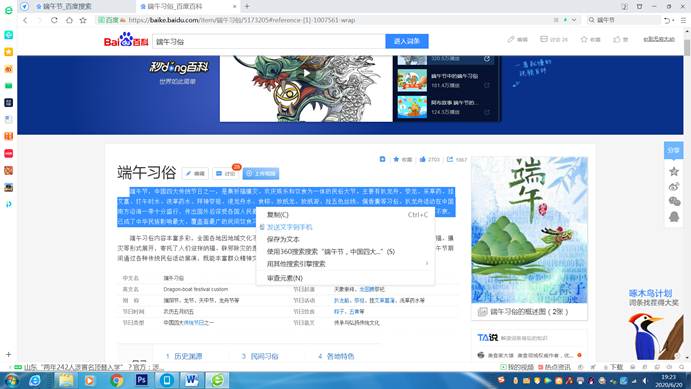The width and height of the screenshot is (691, 389).
Task: Share to Weibo from the side panel
Action: pyautogui.click(x=674, y=186)
